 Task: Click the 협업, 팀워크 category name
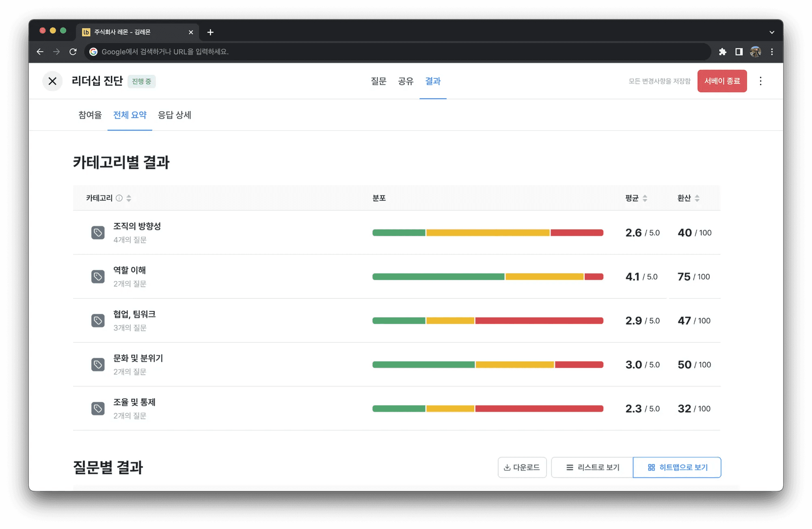pyautogui.click(x=134, y=314)
